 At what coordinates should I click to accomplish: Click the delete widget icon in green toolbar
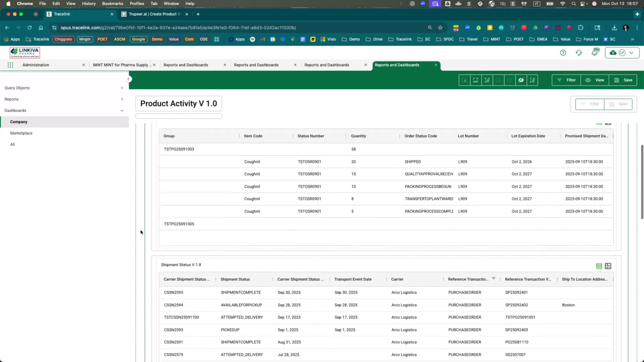coord(532,80)
